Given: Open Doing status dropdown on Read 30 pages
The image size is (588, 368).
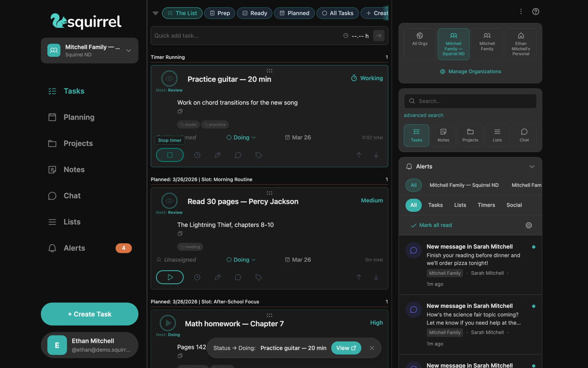Looking at the screenshot, I should [241, 260].
